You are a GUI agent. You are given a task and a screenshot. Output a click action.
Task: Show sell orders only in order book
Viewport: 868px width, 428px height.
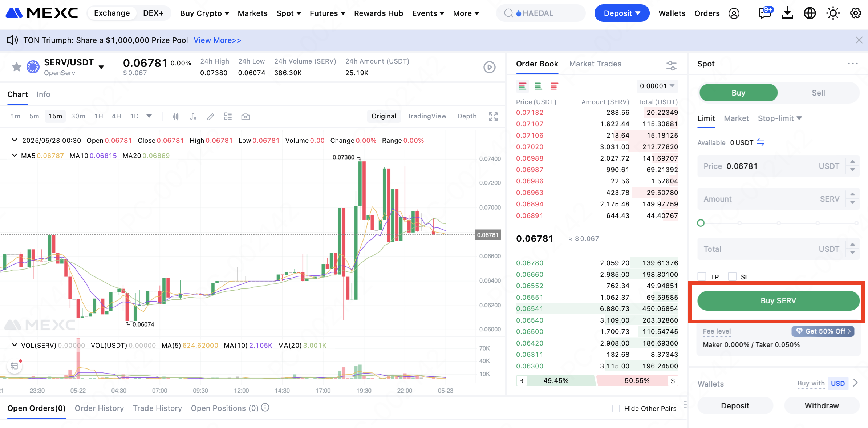pyautogui.click(x=554, y=86)
